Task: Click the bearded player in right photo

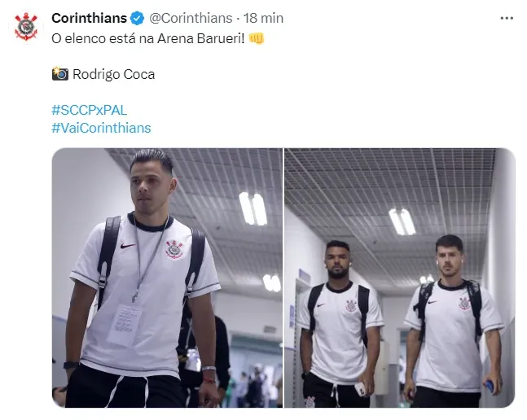Action: coord(340,324)
